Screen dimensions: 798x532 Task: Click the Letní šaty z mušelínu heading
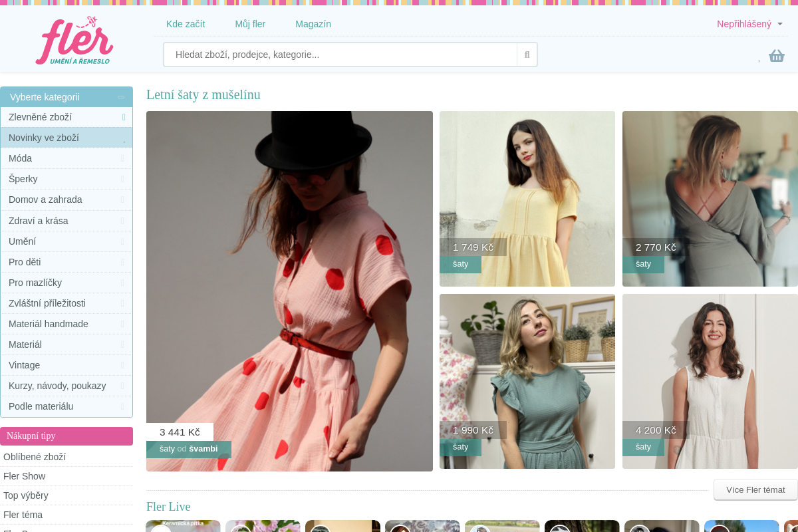203,94
